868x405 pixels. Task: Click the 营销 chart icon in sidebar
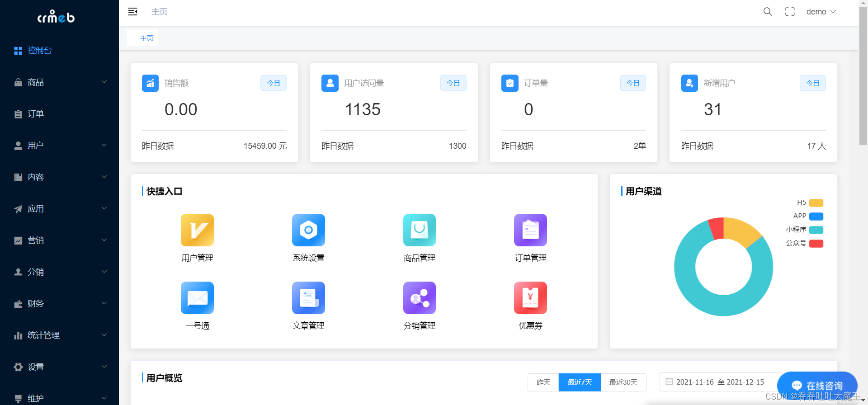point(18,240)
